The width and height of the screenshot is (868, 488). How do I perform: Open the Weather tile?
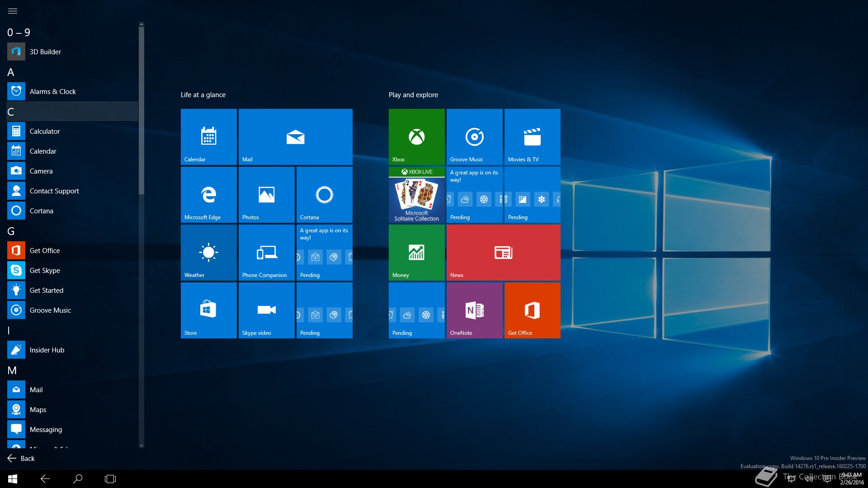pos(209,253)
